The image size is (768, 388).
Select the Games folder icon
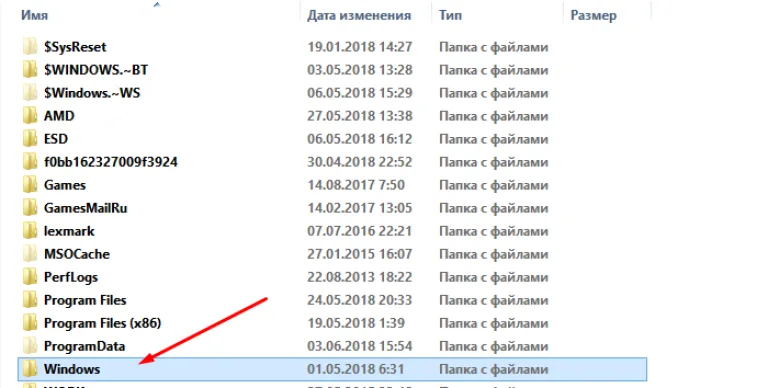[x=30, y=185]
